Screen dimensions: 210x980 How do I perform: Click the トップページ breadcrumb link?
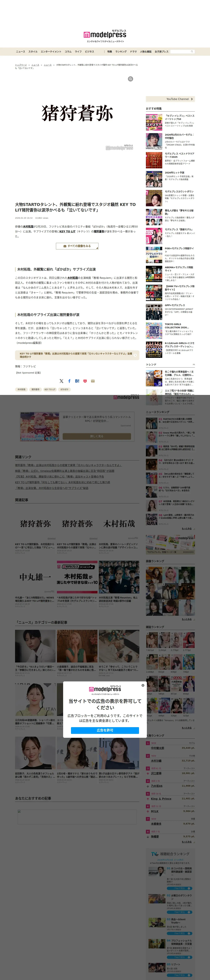point(21,65)
